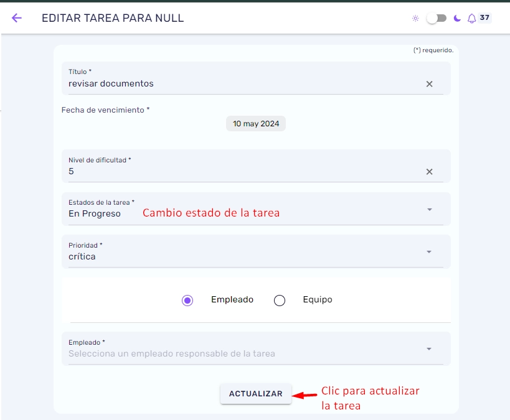Image resolution: width=510 pixels, height=420 pixels.
Task: Click the moon dark-mode icon
Action: coord(457,18)
